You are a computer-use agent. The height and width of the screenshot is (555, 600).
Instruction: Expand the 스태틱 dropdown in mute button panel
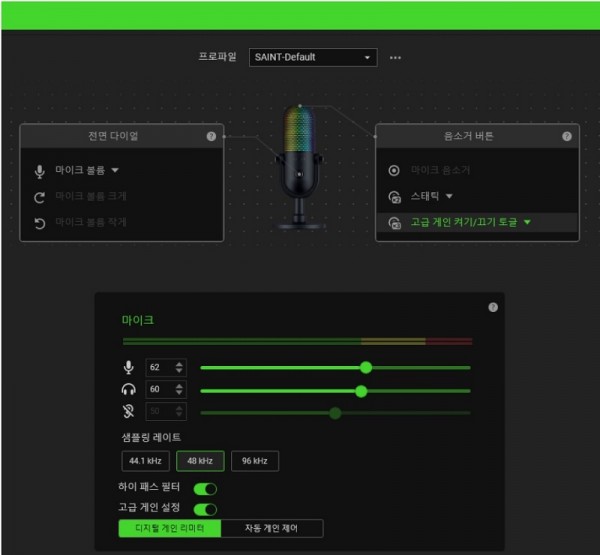click(x=449, y=196)
